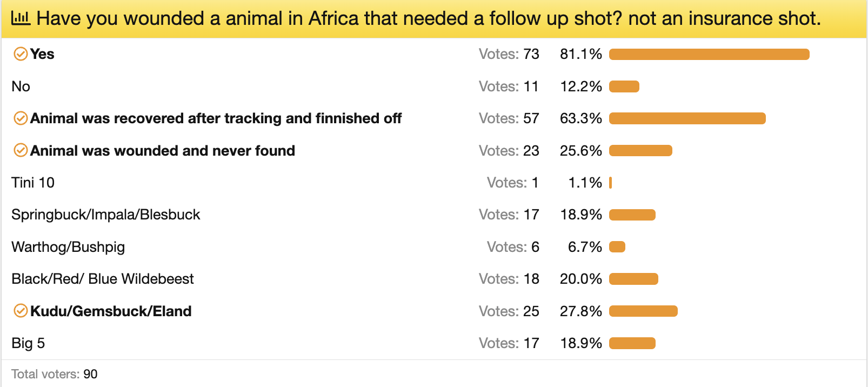Click checkmark beside wounded and never found
Screen dimensions: 868x387
click(x=21, y=150)
